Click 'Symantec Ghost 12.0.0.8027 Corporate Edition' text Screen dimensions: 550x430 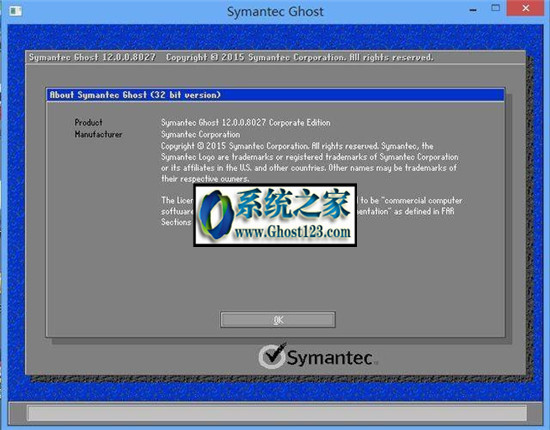246,122
